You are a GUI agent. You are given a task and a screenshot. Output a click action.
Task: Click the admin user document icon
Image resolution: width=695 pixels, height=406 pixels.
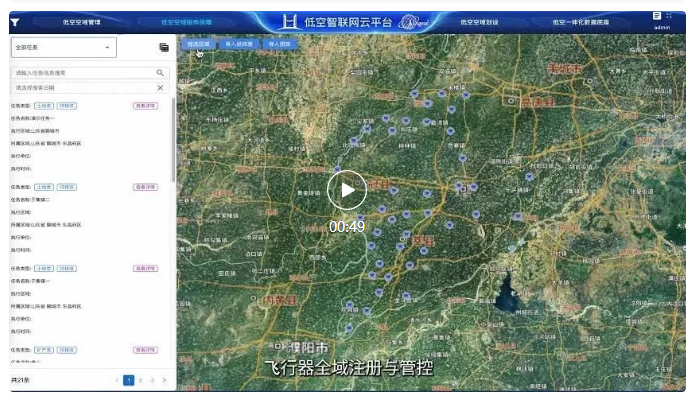[657, 16]
